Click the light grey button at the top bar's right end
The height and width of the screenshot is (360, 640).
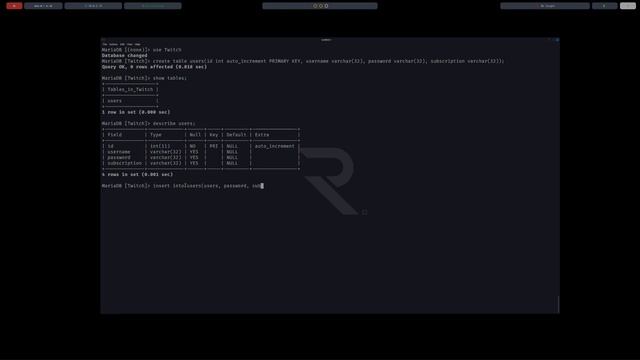(x=628, y=6)
